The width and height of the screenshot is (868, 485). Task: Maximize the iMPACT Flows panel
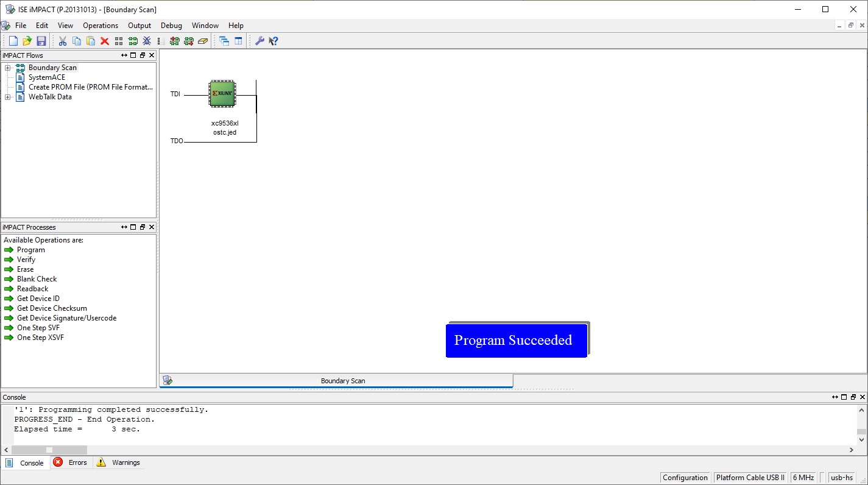click(x=133, y=55)
